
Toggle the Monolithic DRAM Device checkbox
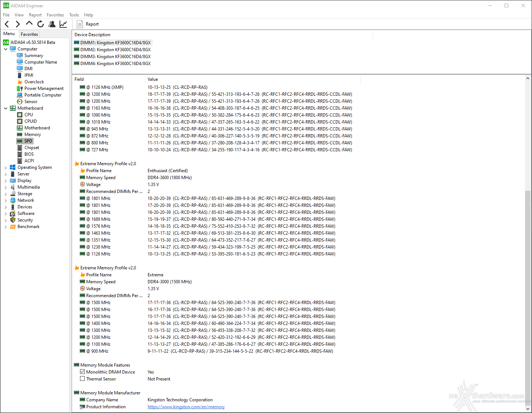(x=83, y=372)
